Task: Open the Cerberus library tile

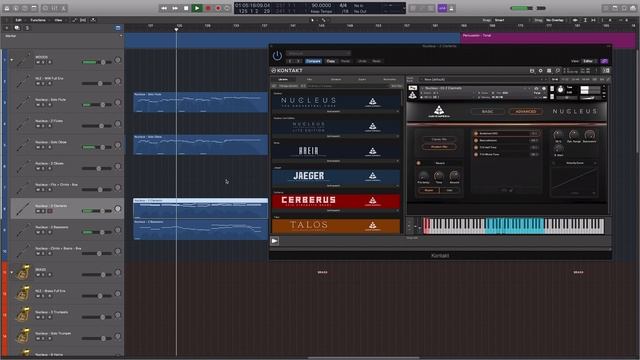Action: (336, 200)
